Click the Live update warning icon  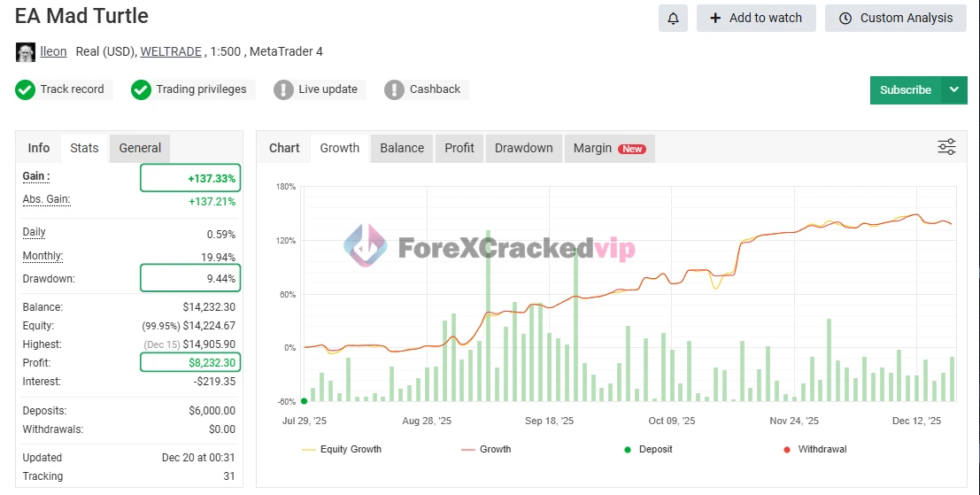(x=283, y=89)
